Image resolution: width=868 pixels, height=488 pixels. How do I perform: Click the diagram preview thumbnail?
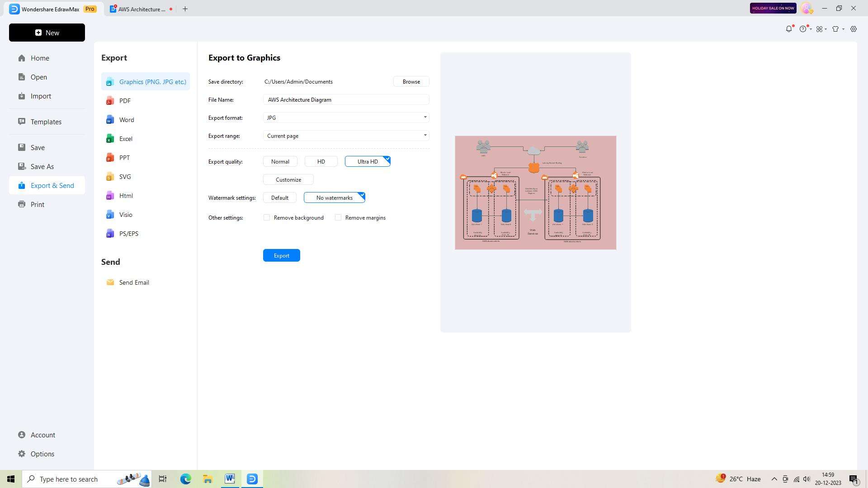point(536,192)
